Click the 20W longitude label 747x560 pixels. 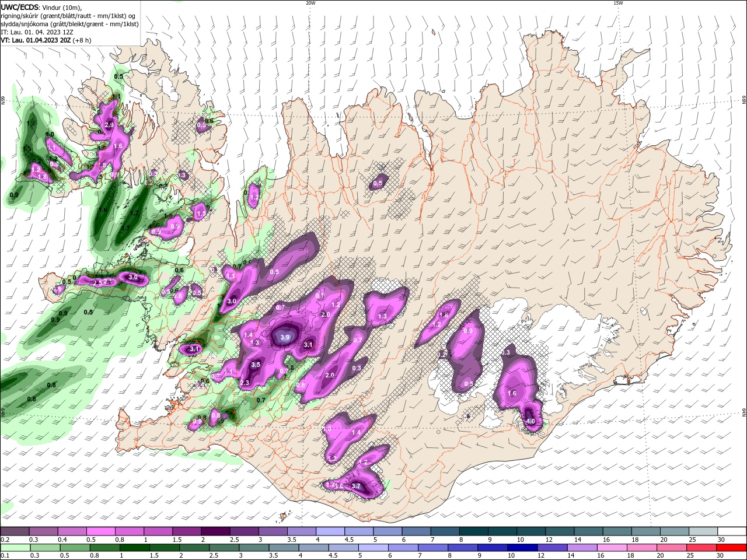pyautogui.click(x=310, y=3)
